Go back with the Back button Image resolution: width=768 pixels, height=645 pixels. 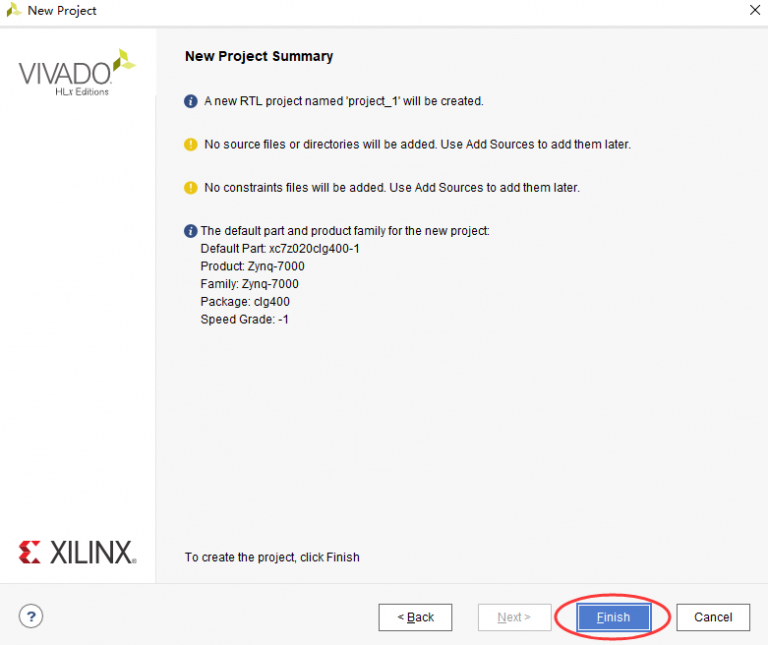point(415,617)
